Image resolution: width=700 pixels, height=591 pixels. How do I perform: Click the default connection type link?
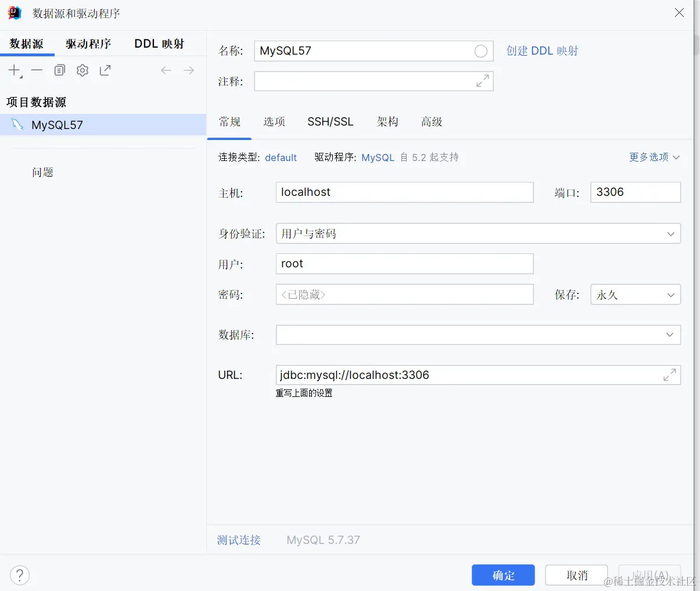[x=281, y=157]
